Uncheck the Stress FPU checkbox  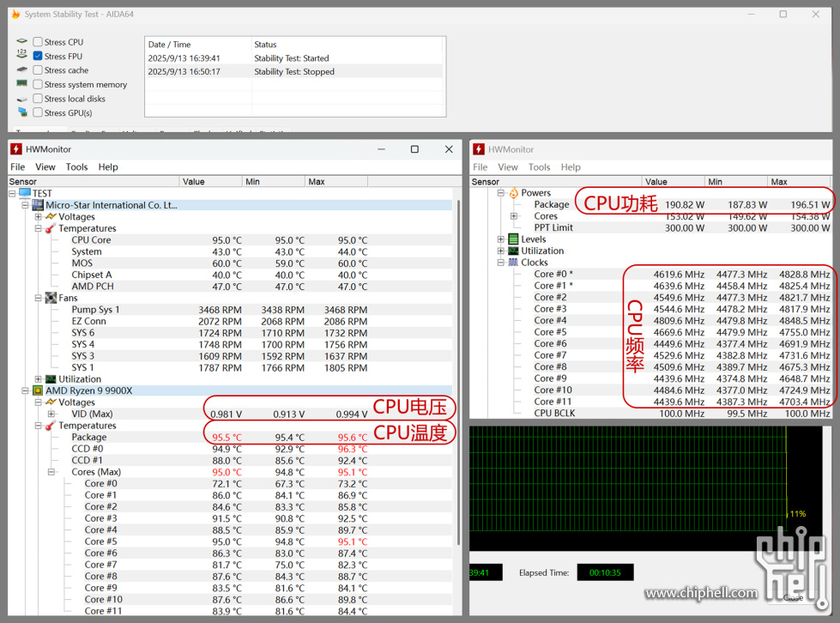pos(38,56)
